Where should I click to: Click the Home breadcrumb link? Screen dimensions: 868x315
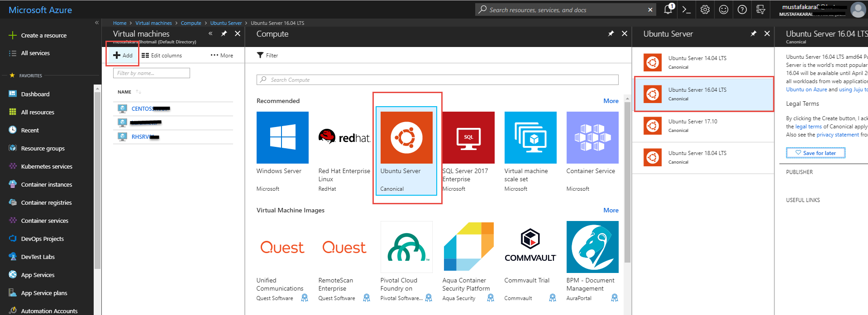pos(120,23)
